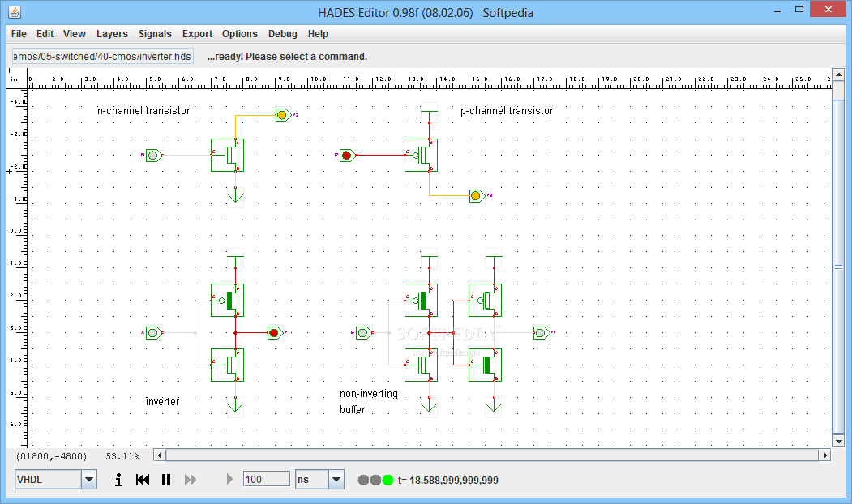Click the VCC symbol above p-channel transistor
852x504 pixels.
pyautogui.click(x=430, y=112)
